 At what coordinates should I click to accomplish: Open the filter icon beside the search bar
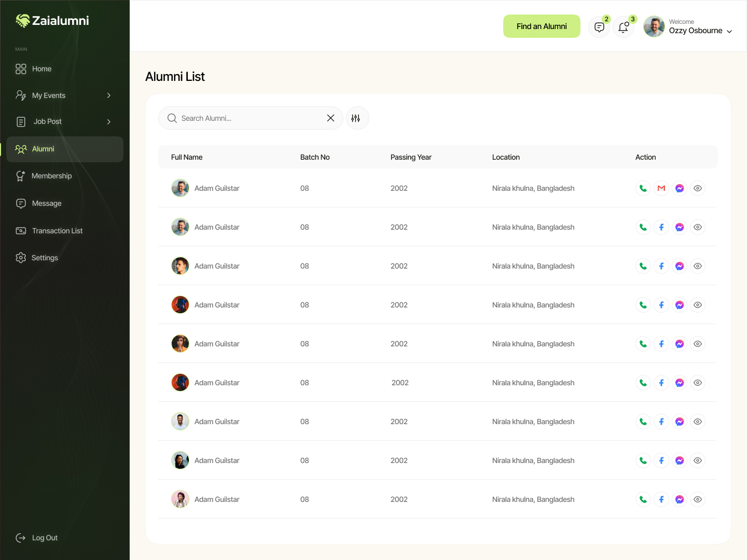(x=357, y=118)
